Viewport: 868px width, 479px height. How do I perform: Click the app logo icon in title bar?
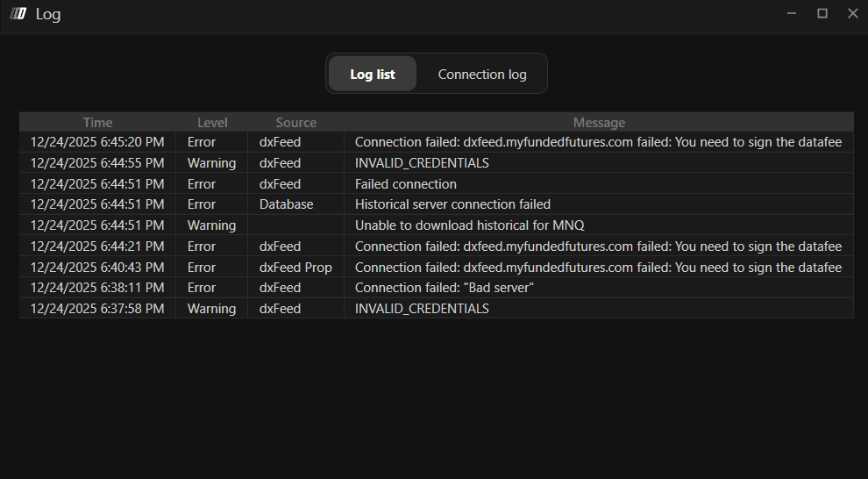[18, 14]
